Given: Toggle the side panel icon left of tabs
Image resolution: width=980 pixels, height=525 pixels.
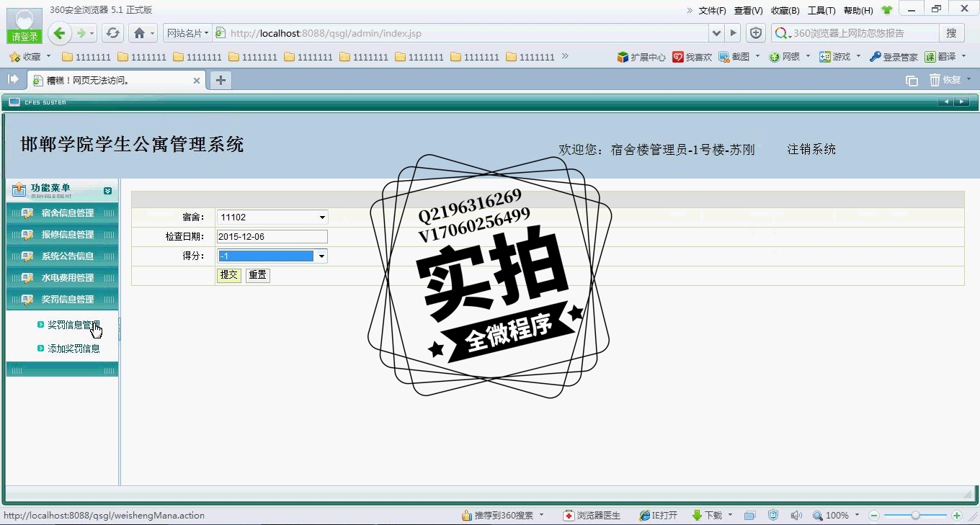Looking at the screenshot, I should pyautogui.click(x=13, y=80).
